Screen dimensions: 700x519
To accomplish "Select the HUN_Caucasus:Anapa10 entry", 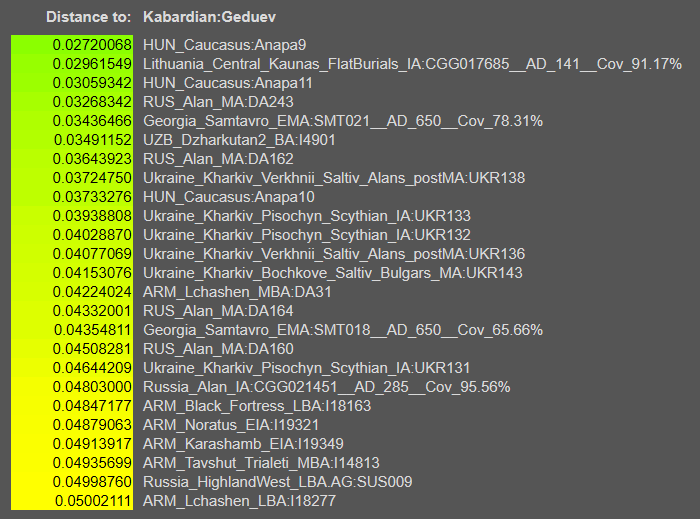I will pos(228,197).
